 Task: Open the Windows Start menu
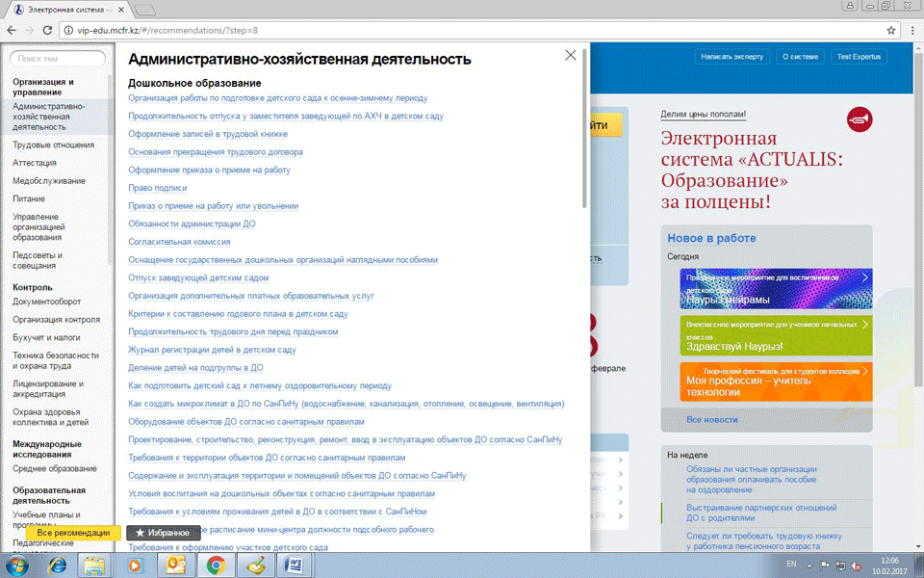[19, 565]
